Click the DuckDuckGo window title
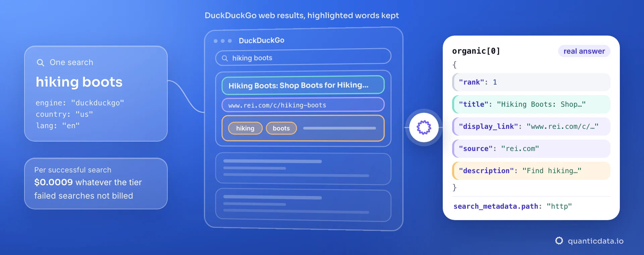The width and height of the screenshot is (644, 255). point(261,41)
